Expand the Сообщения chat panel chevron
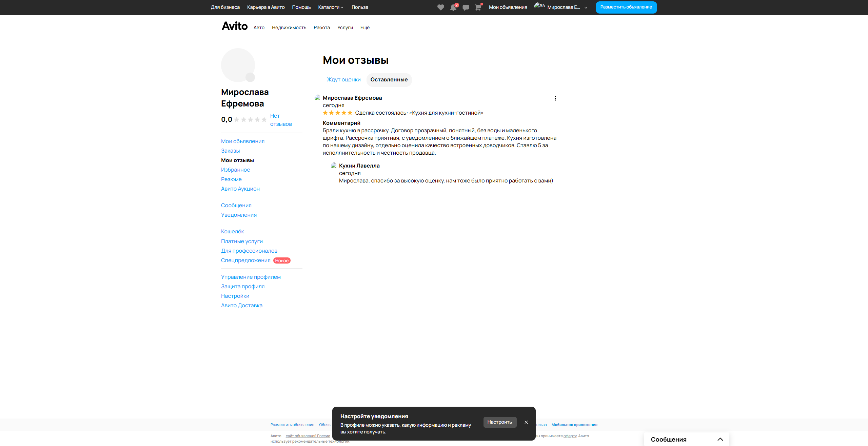868x446 pixels. tap(721, 439)
